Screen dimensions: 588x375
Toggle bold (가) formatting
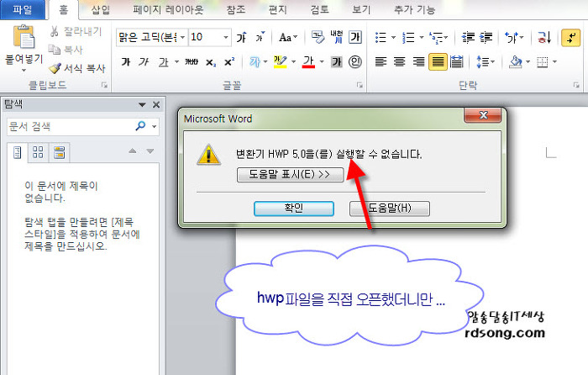(126, 61)
